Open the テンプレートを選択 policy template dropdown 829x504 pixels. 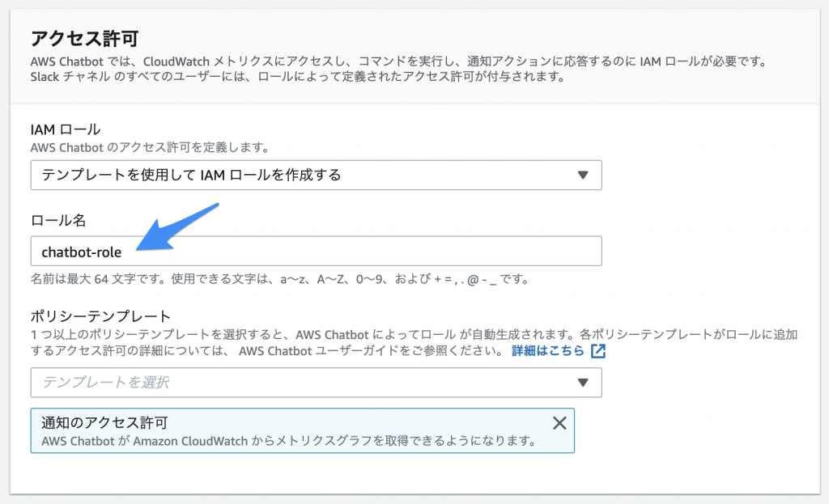click(316, 383)
